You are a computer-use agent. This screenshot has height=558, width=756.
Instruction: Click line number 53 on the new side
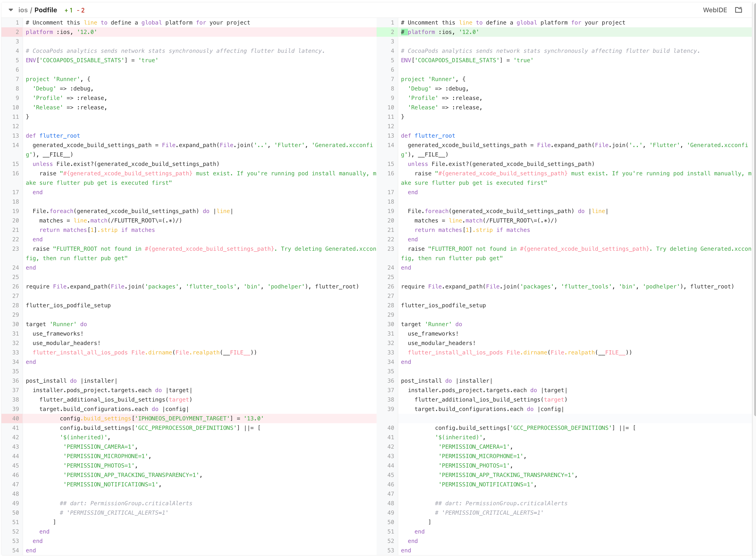click(x=390, y=550)
